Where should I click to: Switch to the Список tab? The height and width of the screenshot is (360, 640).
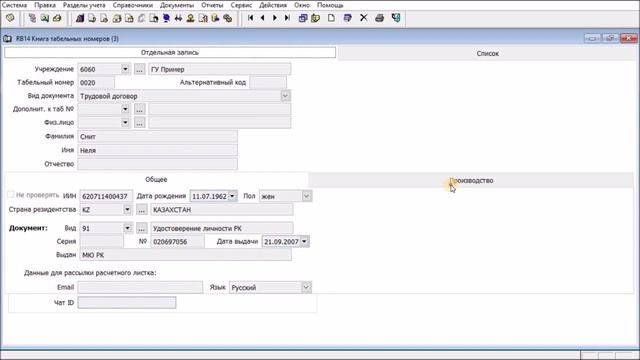(487, 53)
